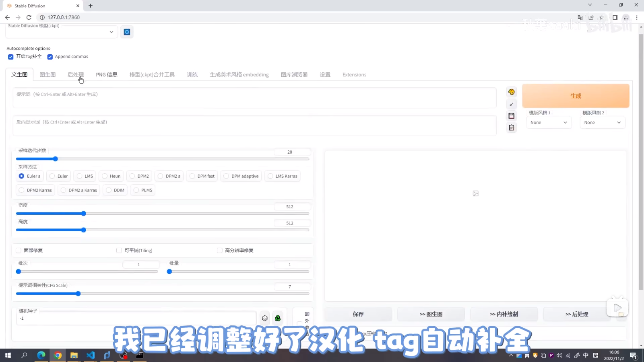Switch to the 图生图 tab
Image resolution: width=644 pixels, height=362 pixels.
pyautogui.click(x=47, y=75)
